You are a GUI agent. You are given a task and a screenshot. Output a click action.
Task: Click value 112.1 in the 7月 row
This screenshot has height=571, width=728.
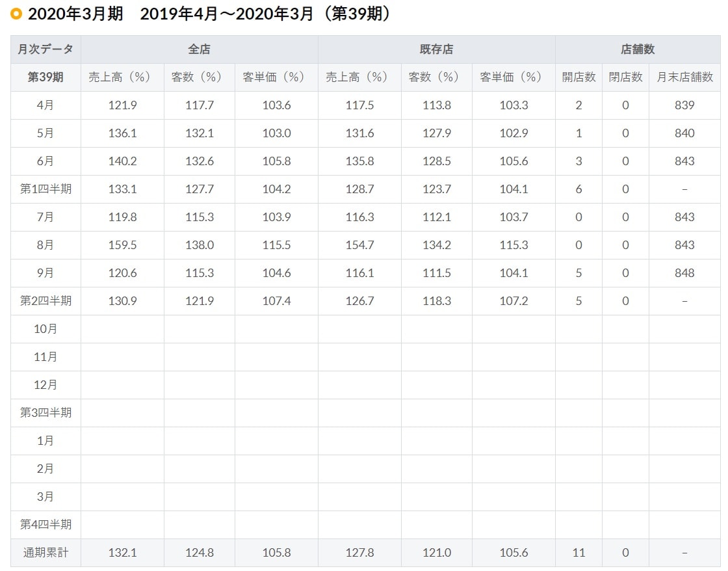point(437,217)
